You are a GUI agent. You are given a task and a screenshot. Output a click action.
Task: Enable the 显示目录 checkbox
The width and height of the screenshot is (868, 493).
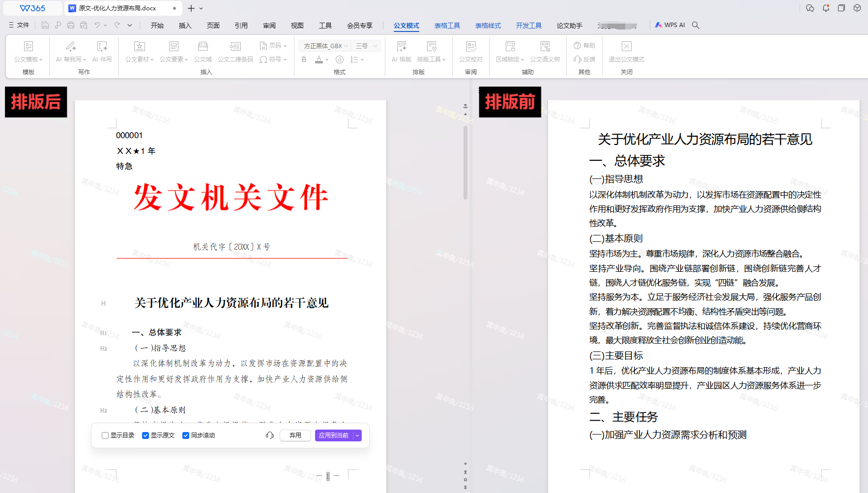tap(105, 435)
